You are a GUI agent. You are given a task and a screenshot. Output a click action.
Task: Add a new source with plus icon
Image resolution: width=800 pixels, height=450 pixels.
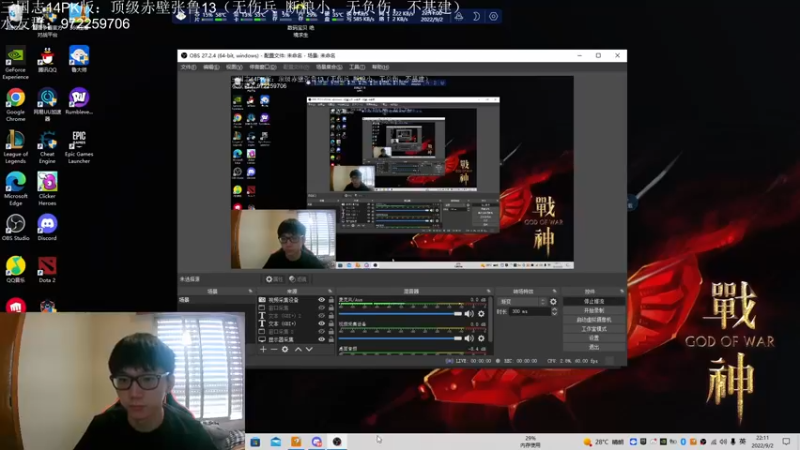click(263, 349)
